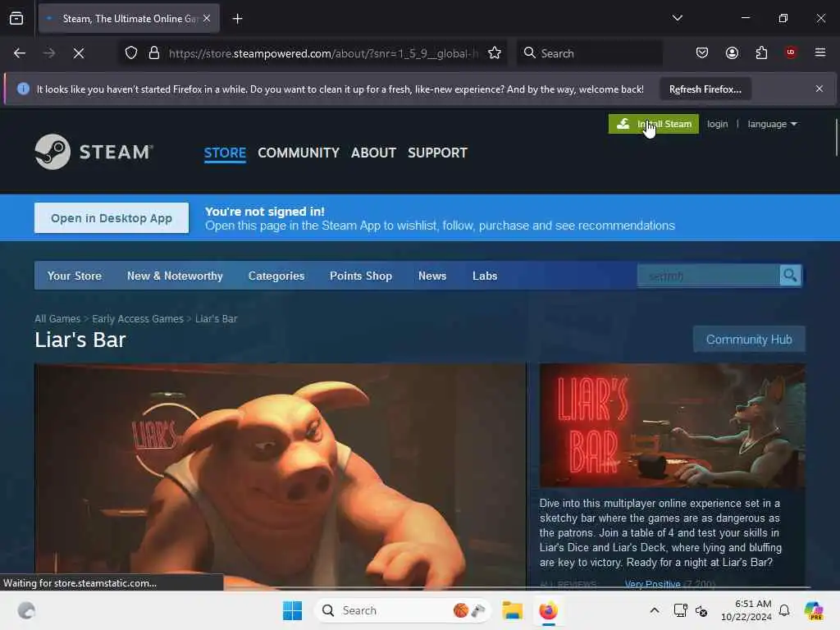Image resolution: width=840 pixels, height=630 pixels.
Task: Select the ABOUT menu item
Action: point(373,153)
